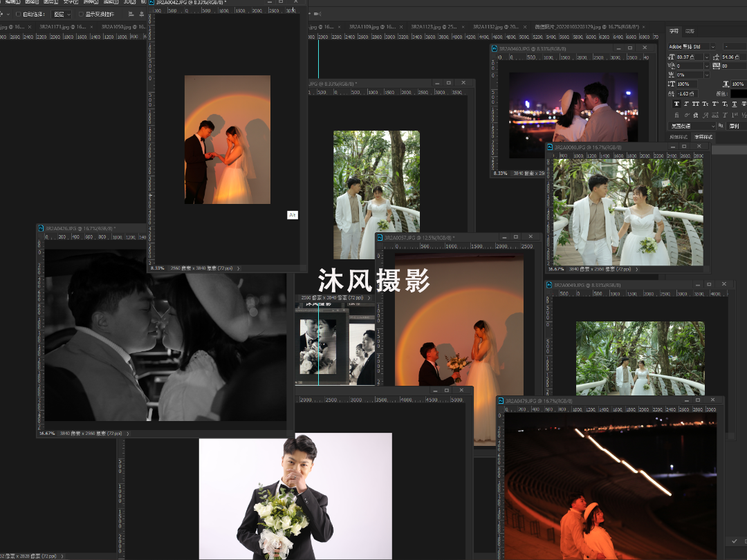Click the font size icon

click(x=672, y=57)
